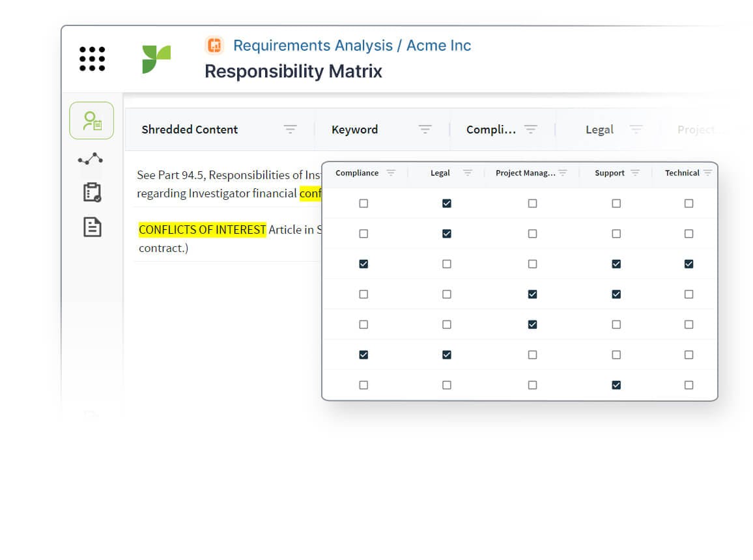Filter Technical column in popup matrix
The width and height of the screenshot is (753, 560).
[707, 173]
